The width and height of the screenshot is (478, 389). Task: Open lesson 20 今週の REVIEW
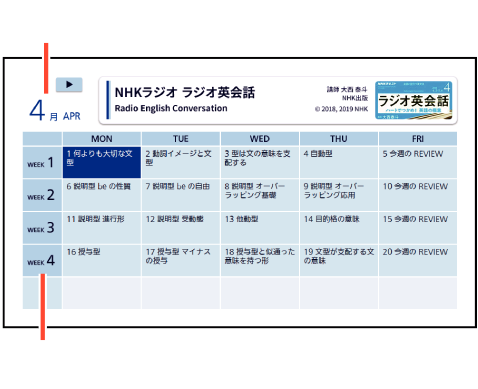point(418,260)
